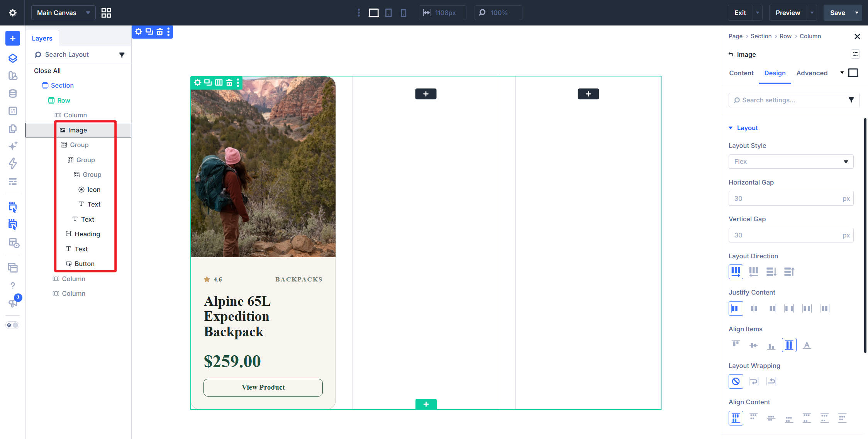Viewport: 868px width, 439px height.
Task: Select the column layout direction option
Action: pyautogui.click(x=771, y=271)
